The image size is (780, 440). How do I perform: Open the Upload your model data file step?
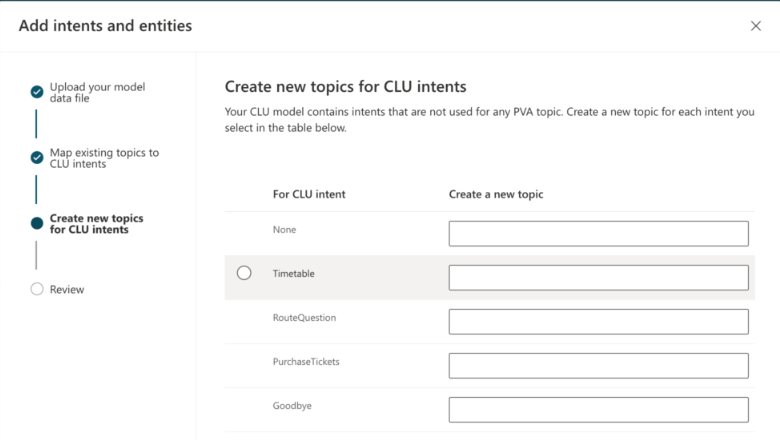click(x=97, y=92)
